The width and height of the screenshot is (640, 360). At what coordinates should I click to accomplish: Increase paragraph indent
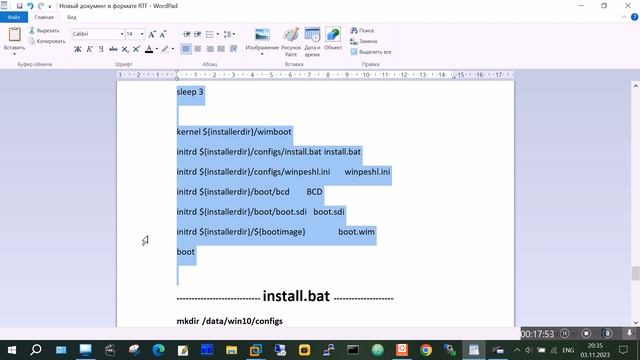coord(198,34)
